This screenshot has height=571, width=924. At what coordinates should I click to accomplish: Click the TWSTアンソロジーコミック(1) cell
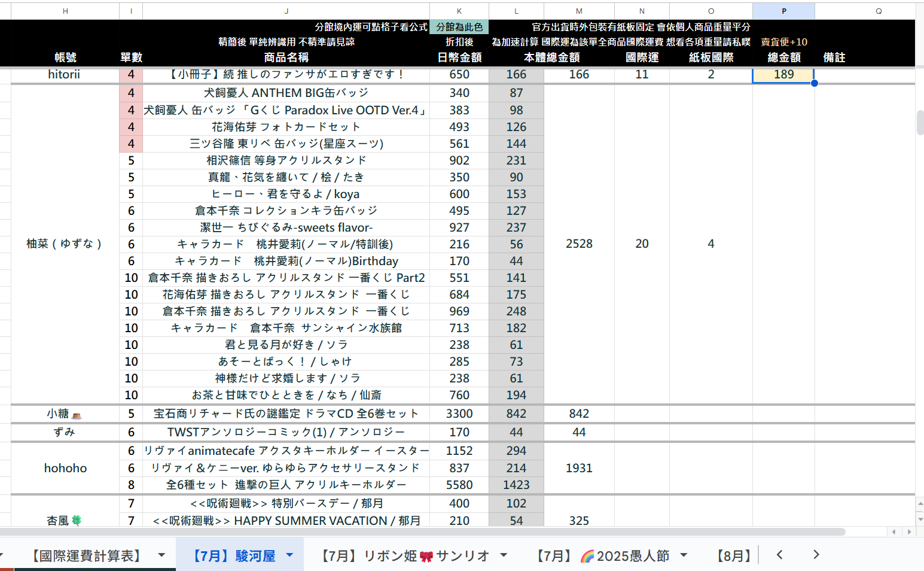pos(286,432)
